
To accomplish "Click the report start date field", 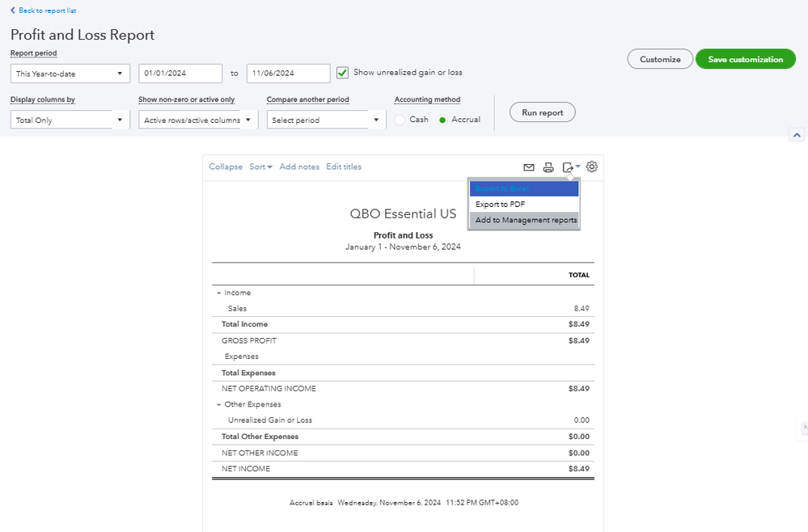I will click(180, 74).
